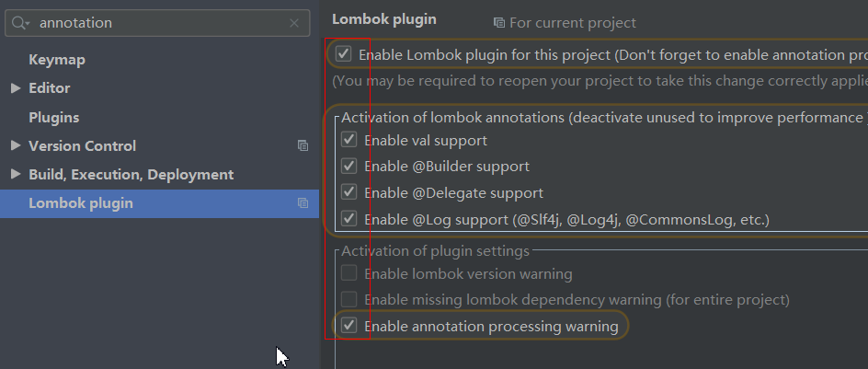Toggle Enable @Builder support checkbox
The width and height of the screenshot is (868, 369).
click(x=348, y=167)
